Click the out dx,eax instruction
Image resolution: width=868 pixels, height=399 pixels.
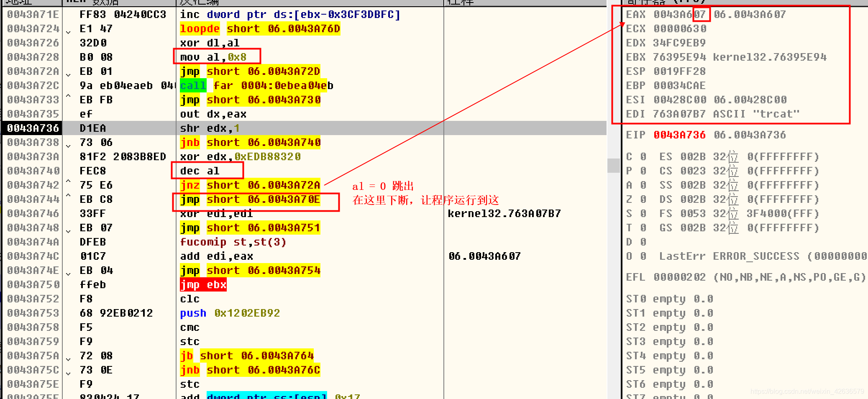point(213,114)
